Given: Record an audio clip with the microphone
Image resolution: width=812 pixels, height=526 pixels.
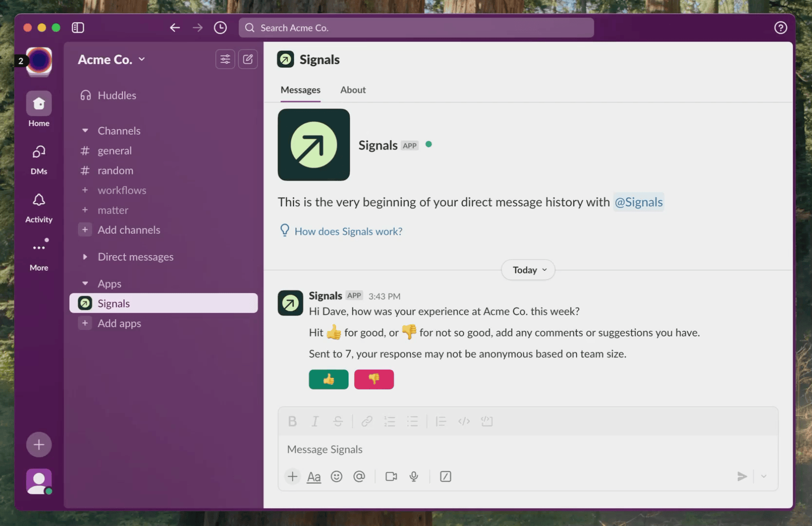Looking at the screenshot, I should 414,476.
